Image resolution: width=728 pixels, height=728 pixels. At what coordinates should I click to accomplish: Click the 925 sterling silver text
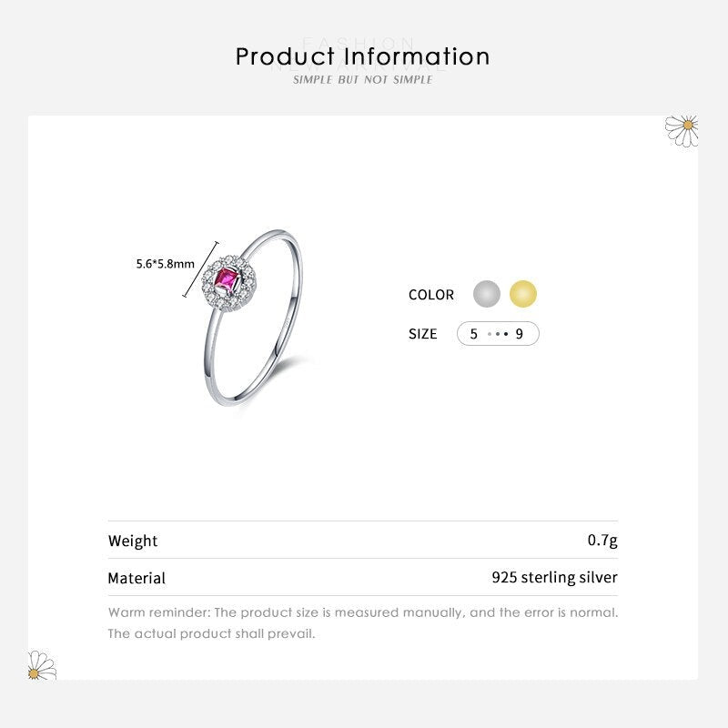tap(554, 577)
